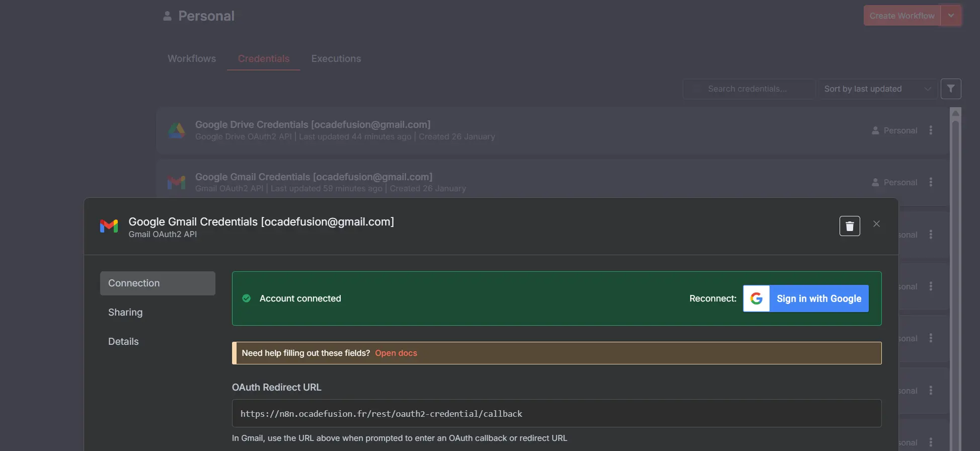Image resolution: width=980 pixels, height=451 pixels.
Task: Click the Gmail logo in the dialog header
Action: (x=109, y=227)
